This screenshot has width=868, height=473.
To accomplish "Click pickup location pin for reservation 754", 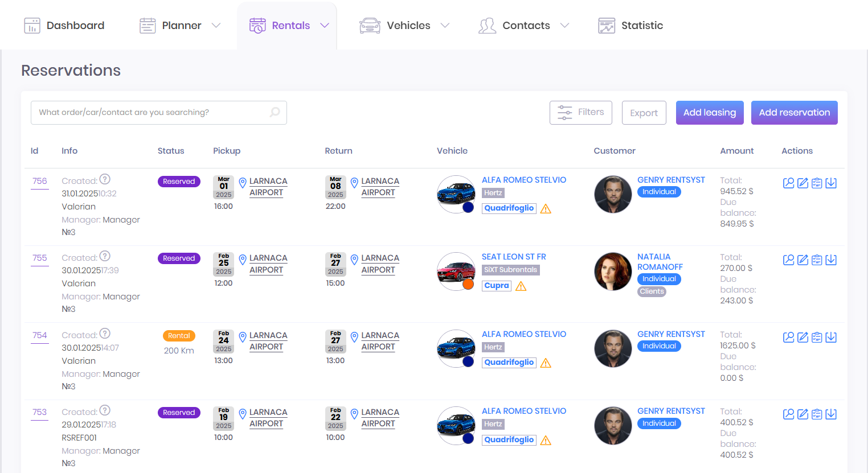I will [x=243, y=337].
